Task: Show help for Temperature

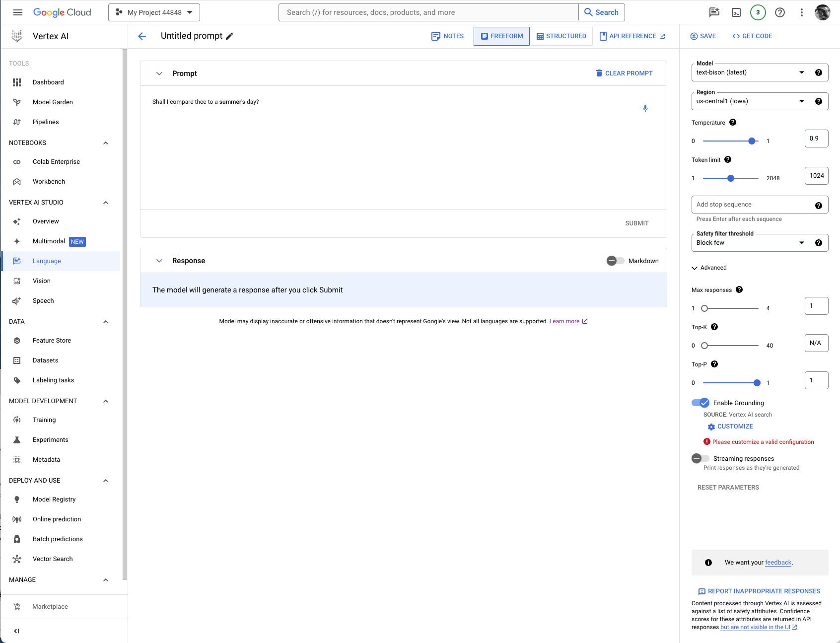Action: pyautogui.click(x=733, y=122)
